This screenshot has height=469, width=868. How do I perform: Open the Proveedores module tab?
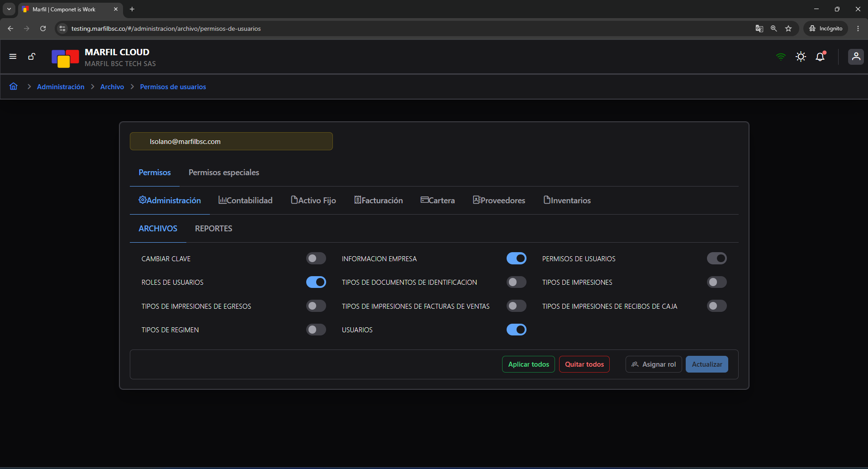click(499, 200)
